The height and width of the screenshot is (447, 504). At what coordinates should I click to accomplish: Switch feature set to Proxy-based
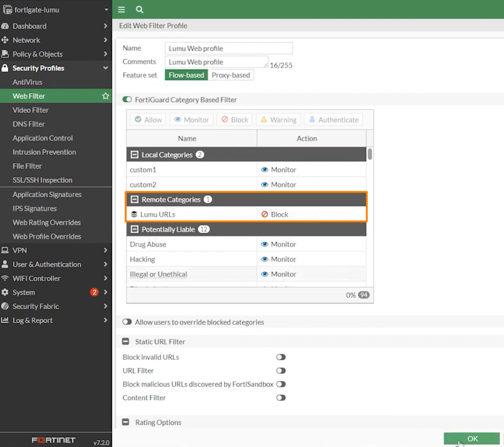click(231, 75)
